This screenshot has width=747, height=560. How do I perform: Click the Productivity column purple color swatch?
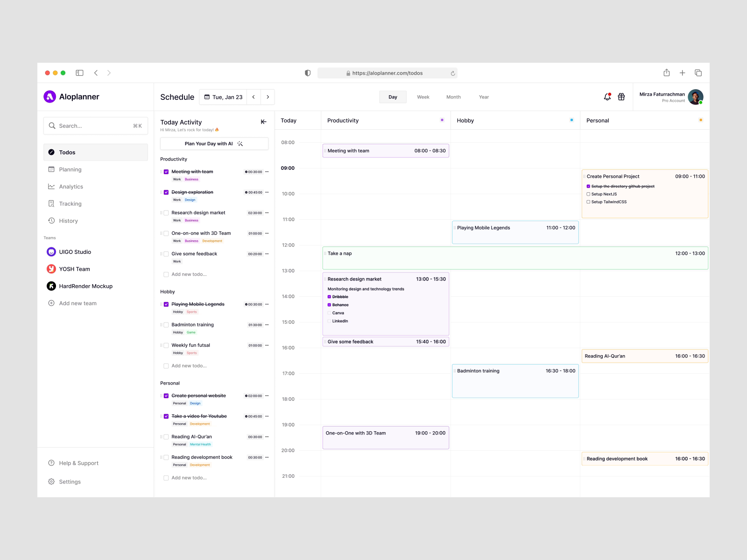(x=442, y=120)
